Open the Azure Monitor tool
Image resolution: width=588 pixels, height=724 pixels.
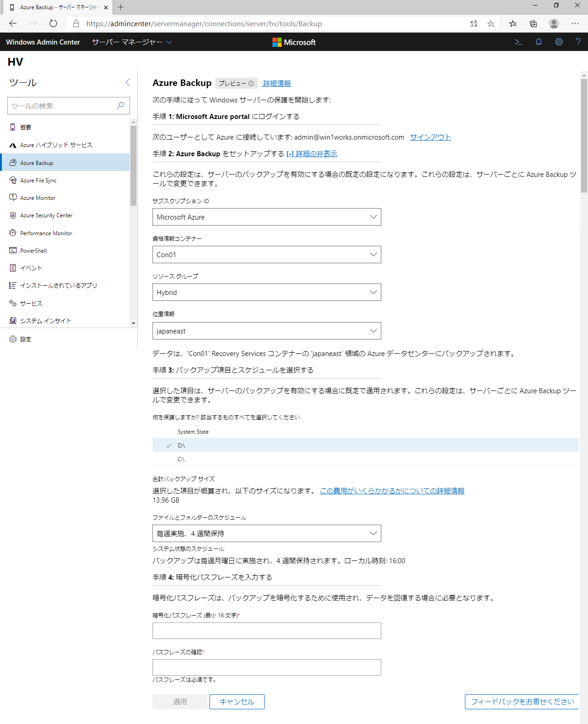point(65,198)
